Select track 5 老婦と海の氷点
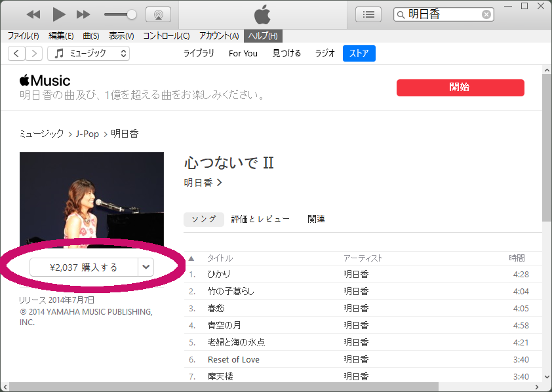This screenshot has height=392, width=552. click(x=363, y=342)
